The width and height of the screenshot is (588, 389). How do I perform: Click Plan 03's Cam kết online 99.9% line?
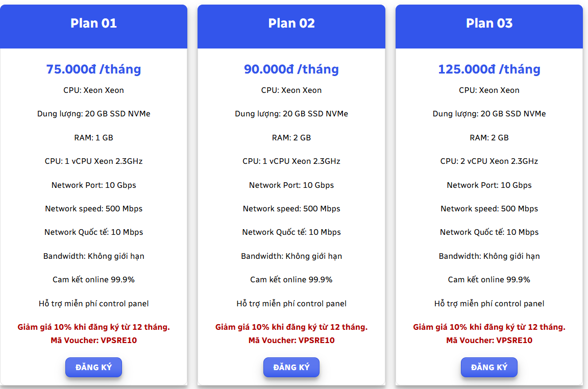[x=489, y=280]
